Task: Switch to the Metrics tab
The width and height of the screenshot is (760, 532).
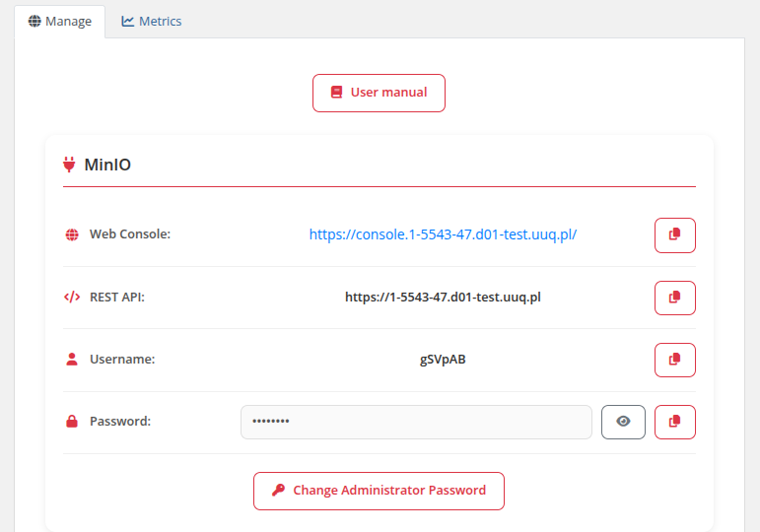Action: [x=152, y=21]
